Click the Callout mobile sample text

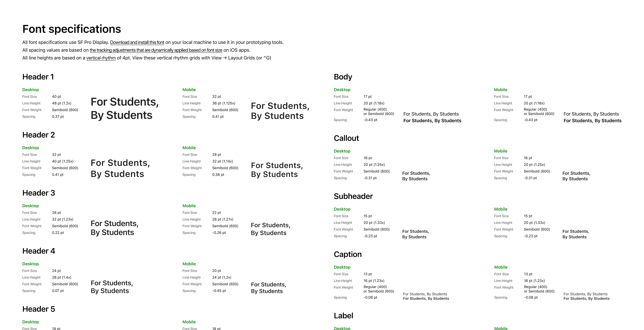coord(576,176)
